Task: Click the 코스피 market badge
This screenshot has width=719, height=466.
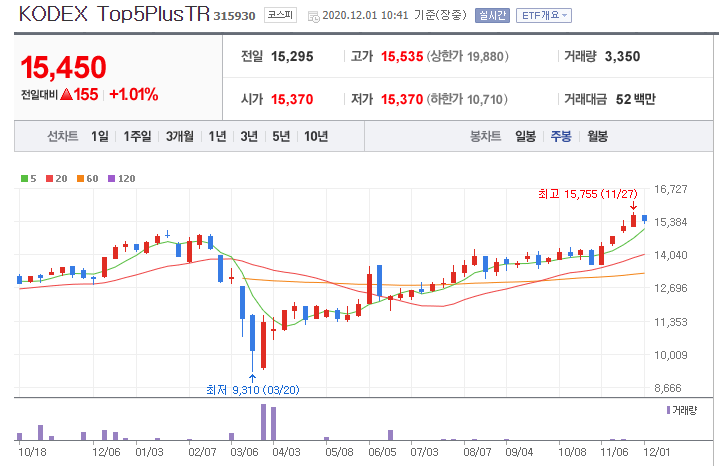Action: coord(280,15)
